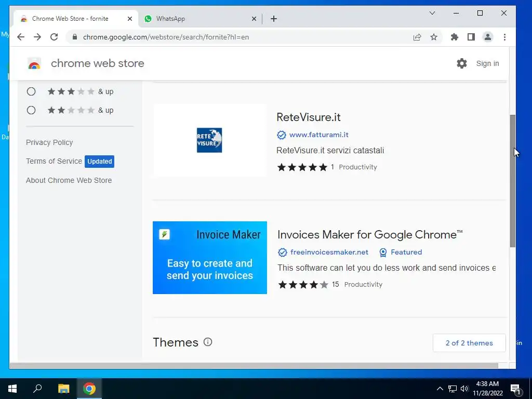Click the 'ReteVisure.it servizi catastali' description

[330, 150]
